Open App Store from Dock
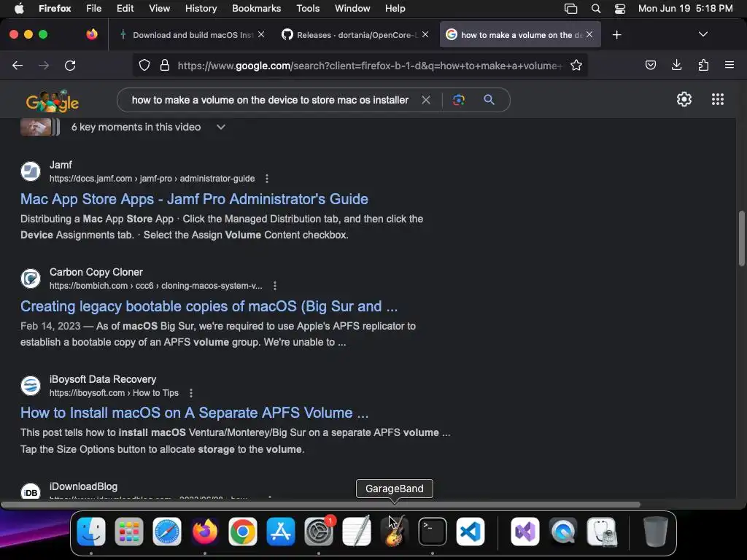The height and width of the screenshot is (560, 747). [281, 532]
